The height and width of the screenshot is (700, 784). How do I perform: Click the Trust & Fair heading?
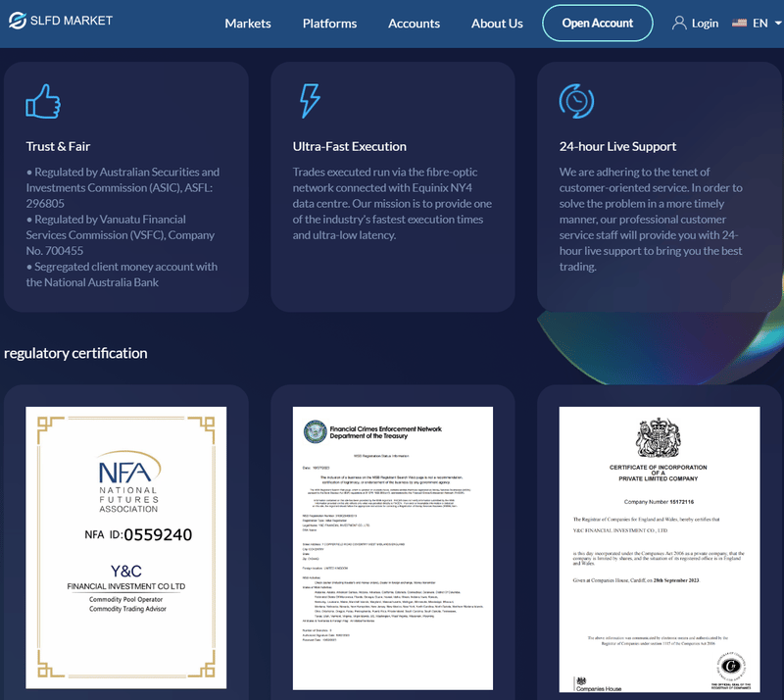(58, 147)
